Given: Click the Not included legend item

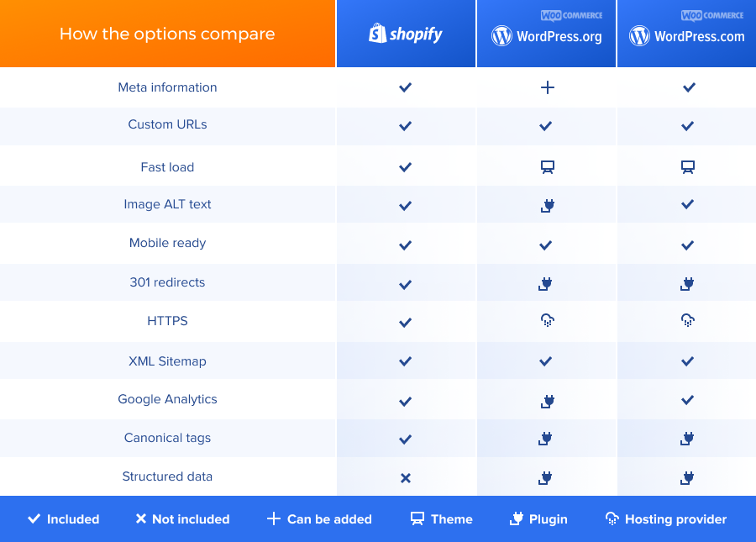Looking at the screenshot, I should 182,519.
